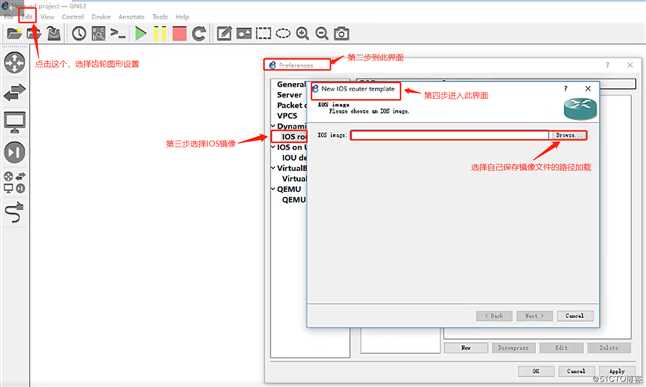This screenshot has width=646, height=387.
Task: Stop all devices with red square icon
Action: [x=179, y=33]
